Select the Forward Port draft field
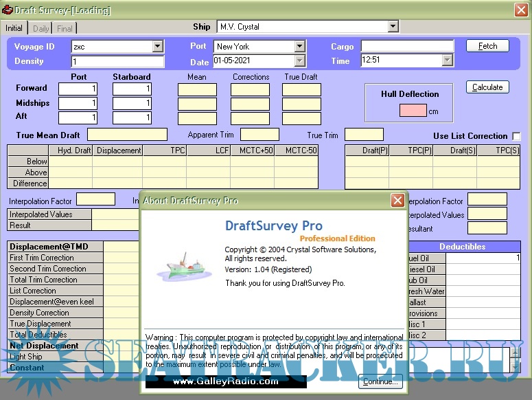This screenshot has height=400, width=532. 78,89
